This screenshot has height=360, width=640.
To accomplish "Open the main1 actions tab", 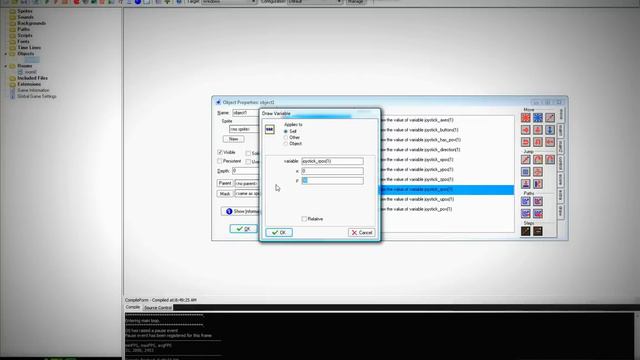I will point(561,130).
